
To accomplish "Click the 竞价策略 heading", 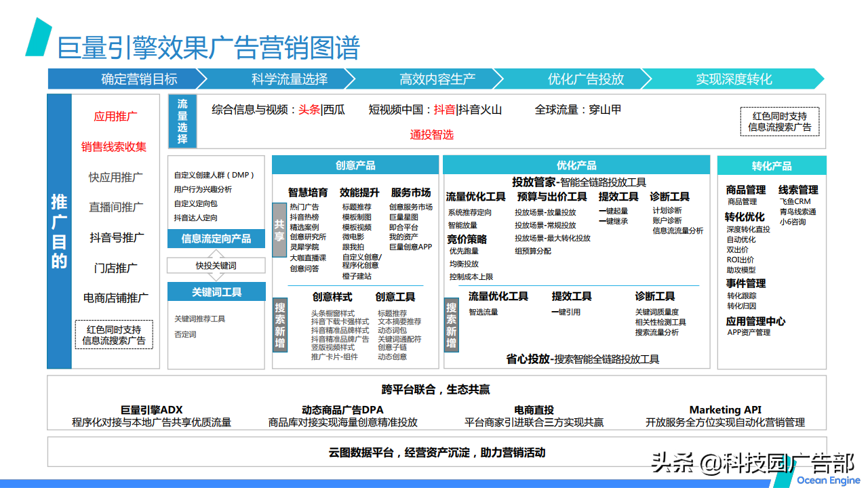I will point(467,239).
